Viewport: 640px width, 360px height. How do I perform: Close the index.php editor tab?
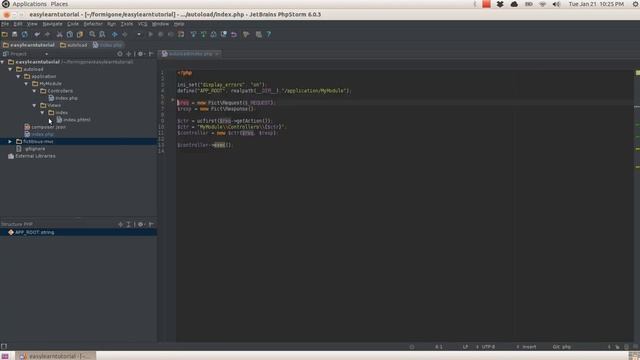click(217, 54)
